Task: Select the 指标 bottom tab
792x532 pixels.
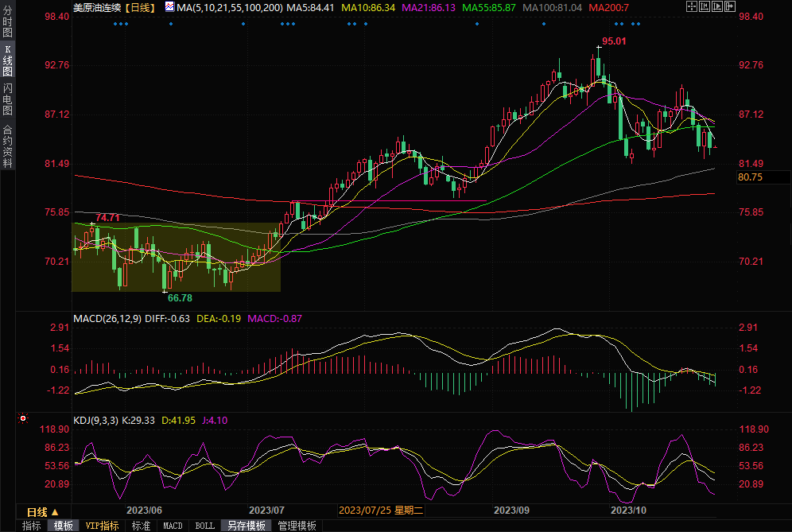Action: pos(32,526)
